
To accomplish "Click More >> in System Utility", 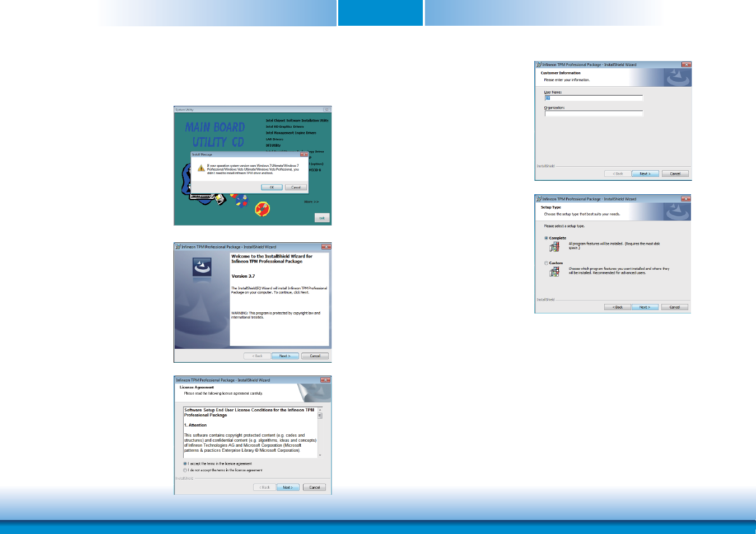I will (311, 202).
